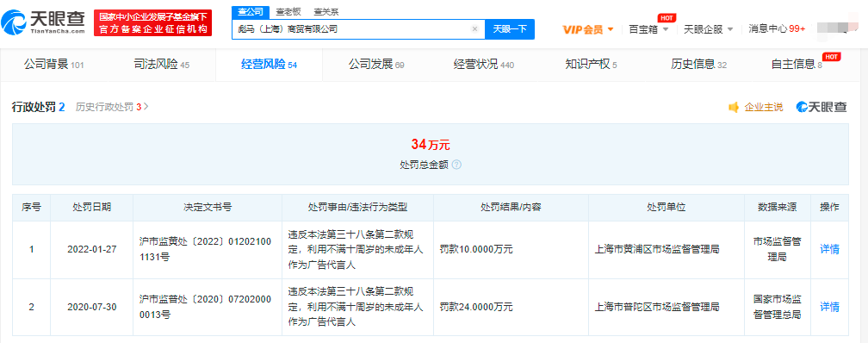Screen dimensions: 868x343
Task: Click the 操作 column header
Action: [x=829, y=207]
